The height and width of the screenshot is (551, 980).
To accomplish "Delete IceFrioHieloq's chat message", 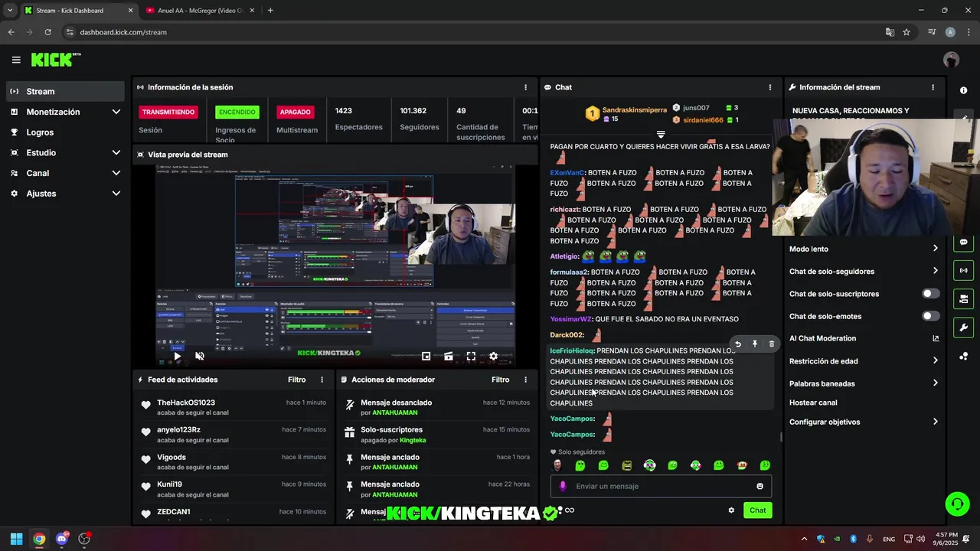I will pyautogui.click(x=771, y=344).
